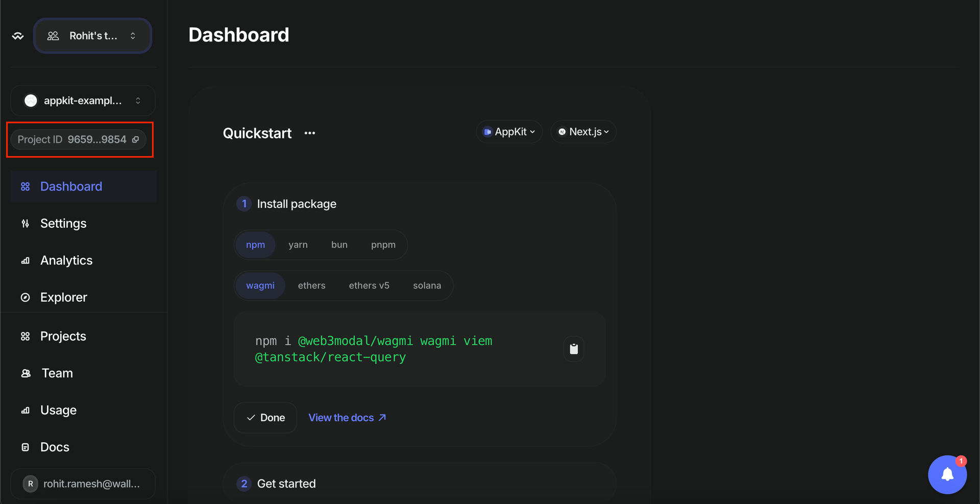Click the rohit.ramesh account entry
Viewport: 980px width, 504px height.
pyautogui.click(x=83, y=484)
